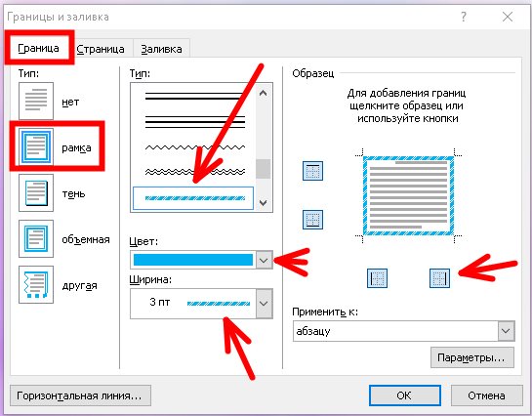Switch to the 'Страница' tab
Screen dimensions: 532x416
pyautogui.click(x=101, y=49)
